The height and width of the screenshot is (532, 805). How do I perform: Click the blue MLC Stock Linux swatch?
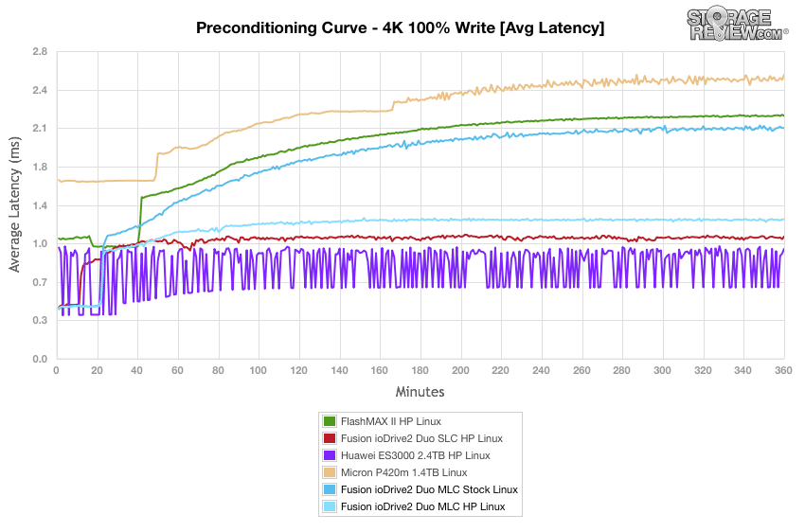(329, 488)
